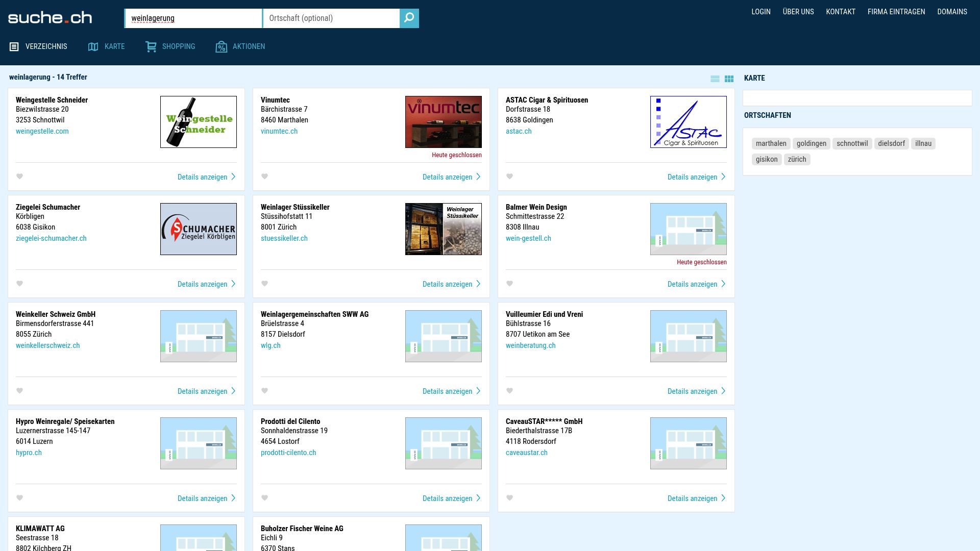Go to suche.ch home logo
Screen dimensions: 980x551
coord(50,18)
